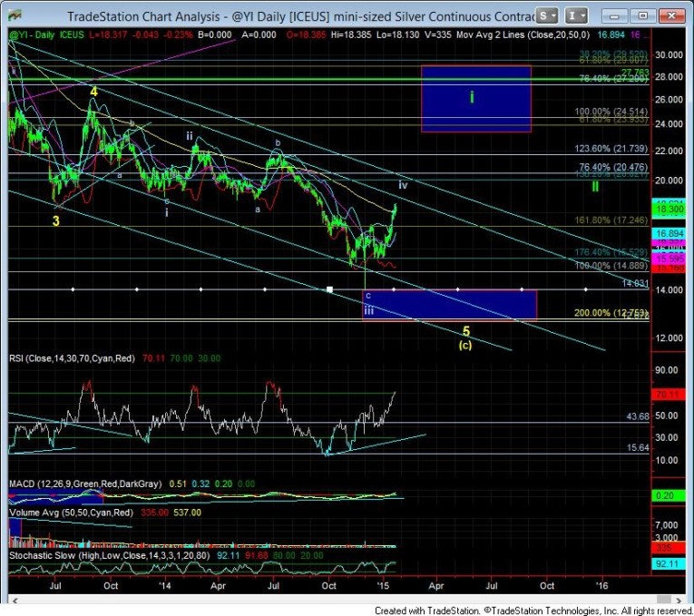Open the S symbol dropdown in title bar

click(x=546, y=16)
